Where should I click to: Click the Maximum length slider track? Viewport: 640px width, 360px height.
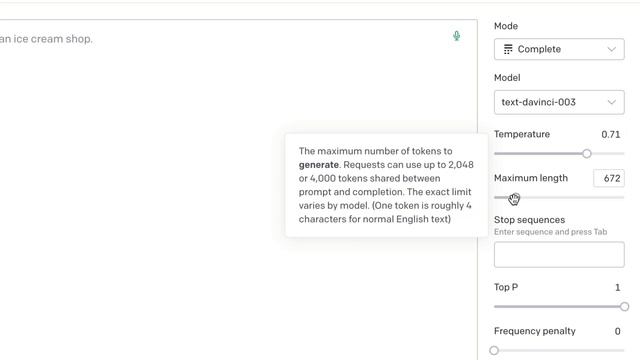click(559, 198)
